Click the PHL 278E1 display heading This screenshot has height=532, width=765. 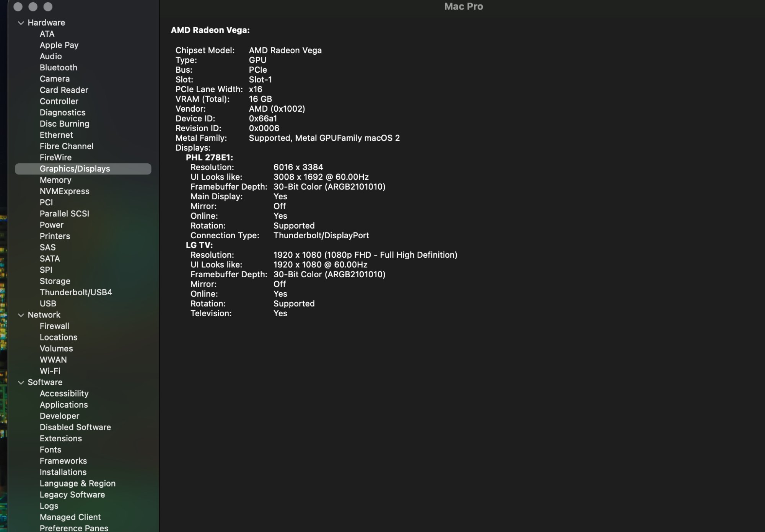209,158
